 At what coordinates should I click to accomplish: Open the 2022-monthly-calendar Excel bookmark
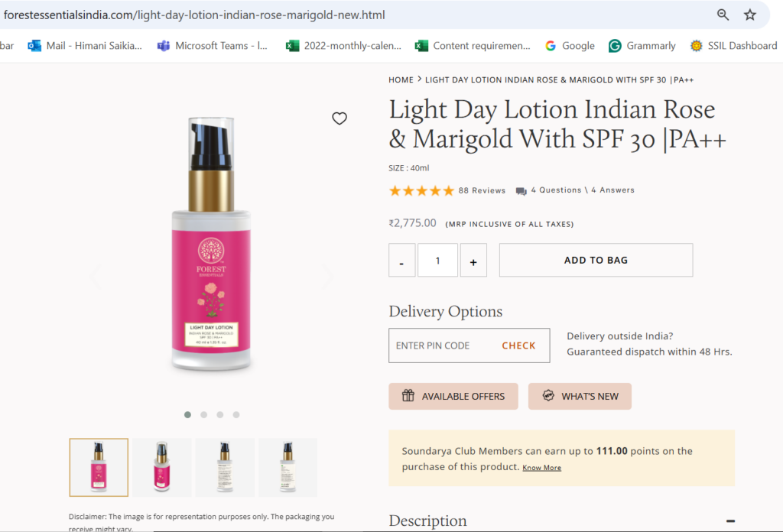click(343, 46)
